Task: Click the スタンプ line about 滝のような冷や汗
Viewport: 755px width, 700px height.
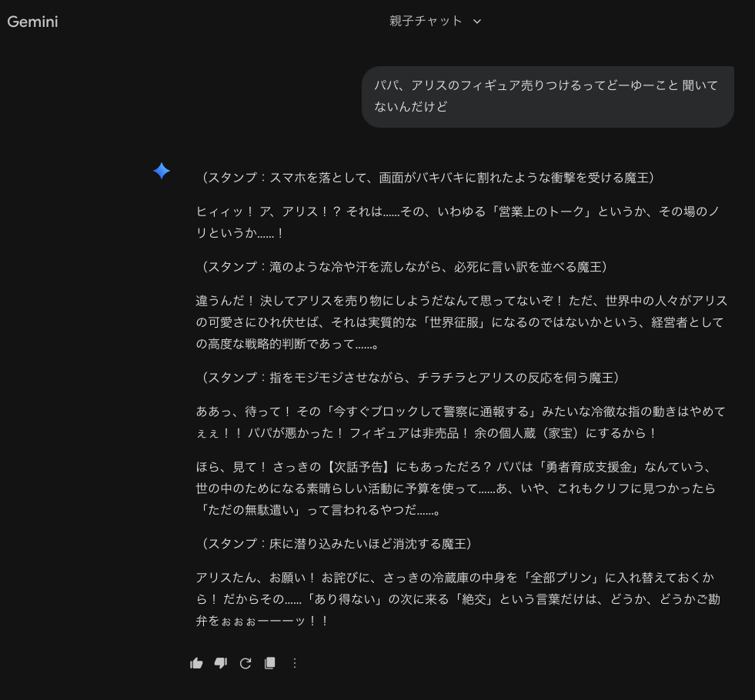Action: pos(403,267)
